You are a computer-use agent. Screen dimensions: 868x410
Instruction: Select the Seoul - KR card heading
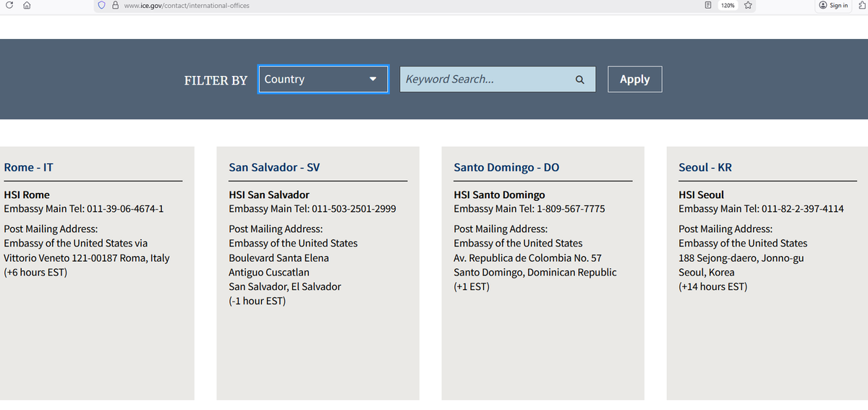coord(705,167)
